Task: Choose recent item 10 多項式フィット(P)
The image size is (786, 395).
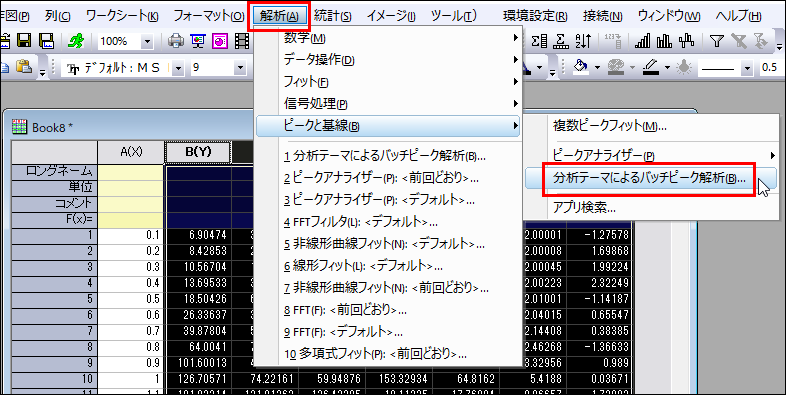Action: 388,354
